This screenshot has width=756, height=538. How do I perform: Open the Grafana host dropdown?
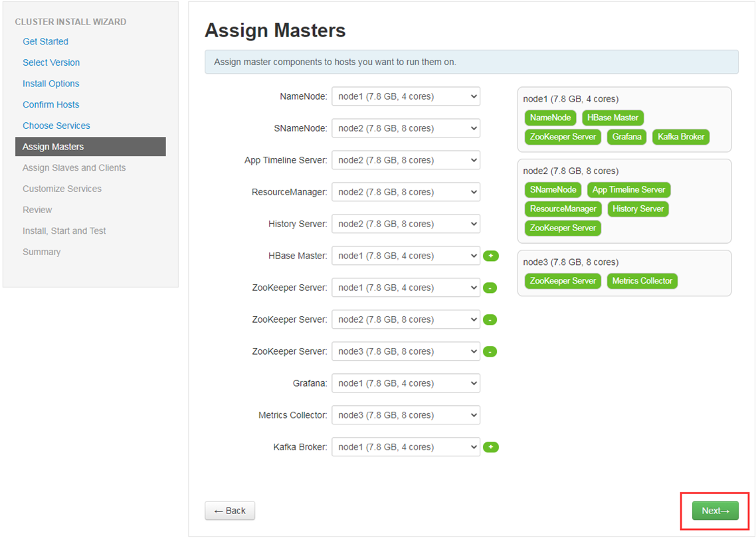pyautogui.click(x=406, y=383)
